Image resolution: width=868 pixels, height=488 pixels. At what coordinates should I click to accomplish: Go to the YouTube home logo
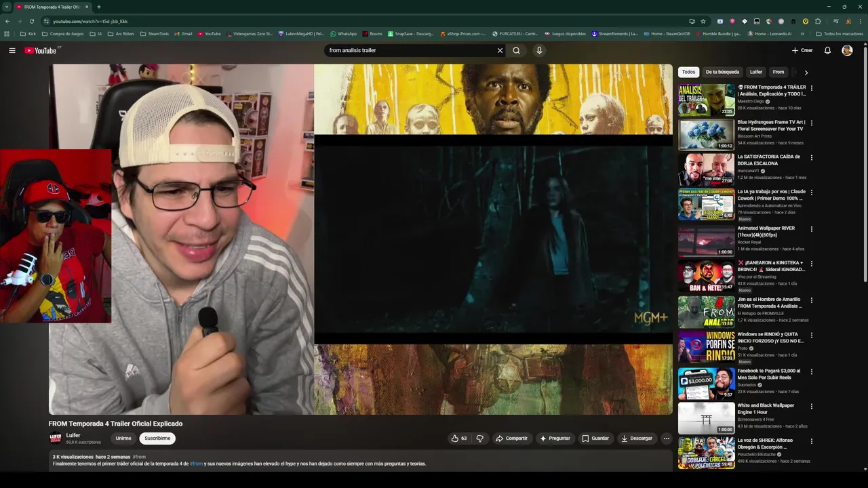coord(42,50)
